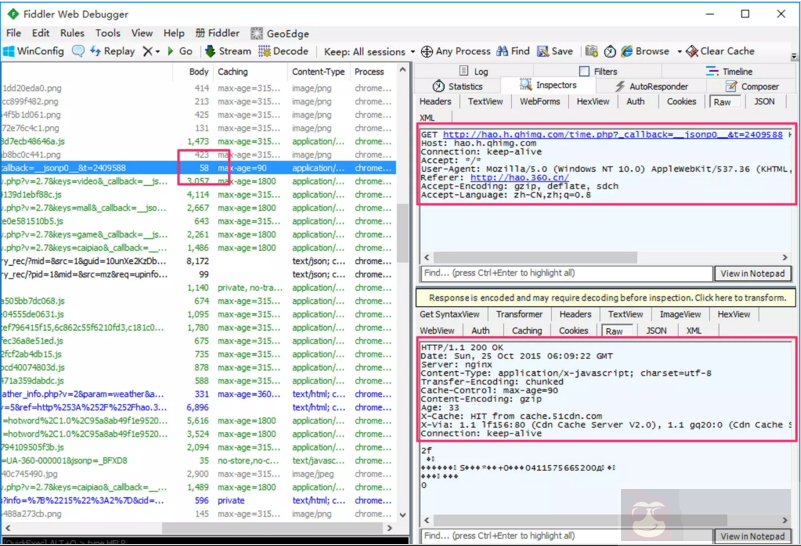The height and width of the screenshot is (546, 801).
Task: Toggle Stream mode in toolbar
Action: tap(228, 51)
